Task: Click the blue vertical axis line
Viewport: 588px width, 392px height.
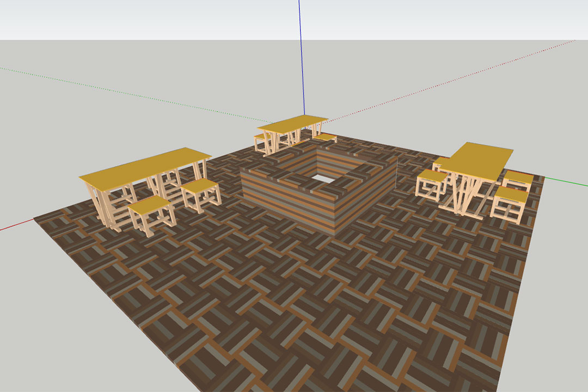Action: pos(300,54)
